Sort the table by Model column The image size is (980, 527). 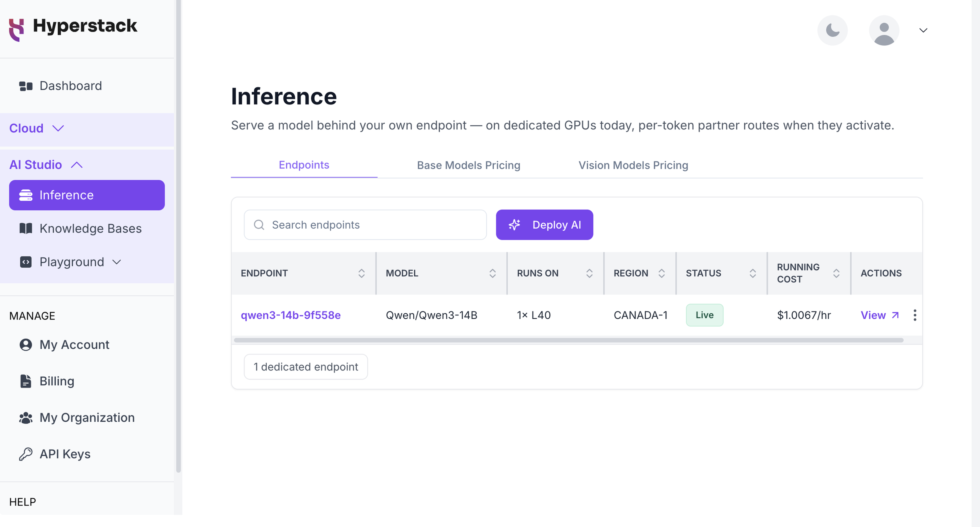(492, 273)
